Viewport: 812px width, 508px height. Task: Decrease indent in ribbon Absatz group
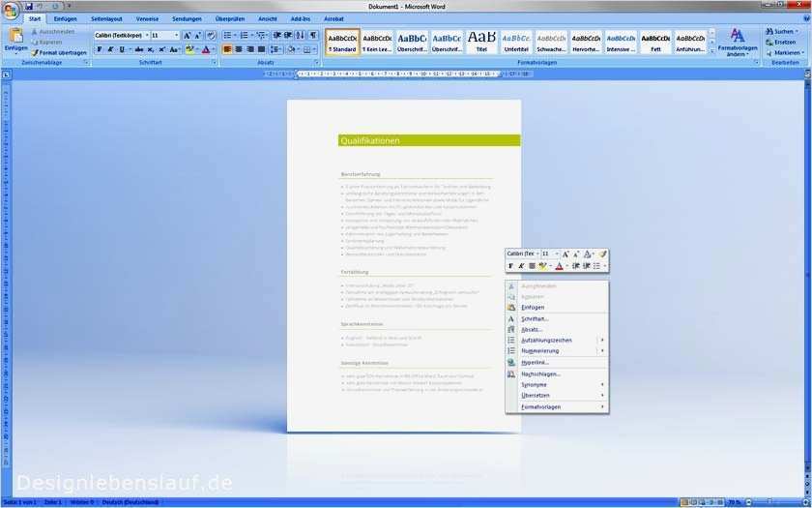tap(277, 35)
